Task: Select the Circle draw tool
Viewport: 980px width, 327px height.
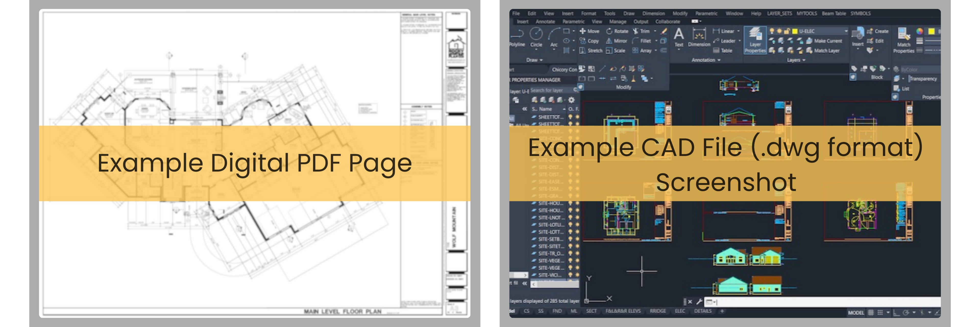Action: (536, 37)
